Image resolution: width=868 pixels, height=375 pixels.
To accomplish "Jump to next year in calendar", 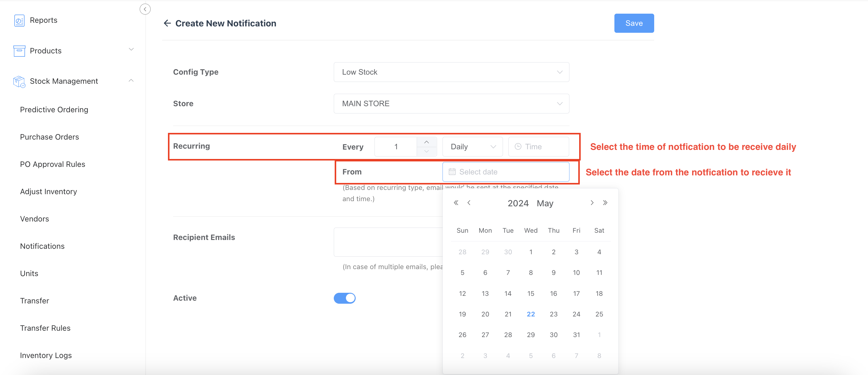I will tap(605, 203).
